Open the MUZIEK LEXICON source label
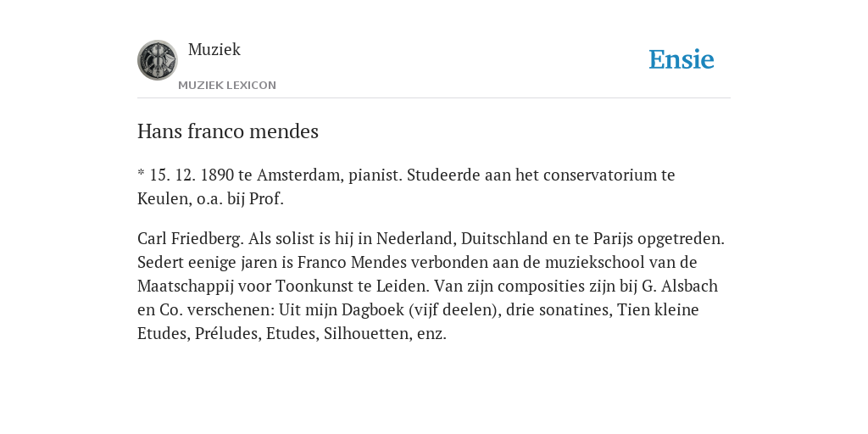 point(227,86)
